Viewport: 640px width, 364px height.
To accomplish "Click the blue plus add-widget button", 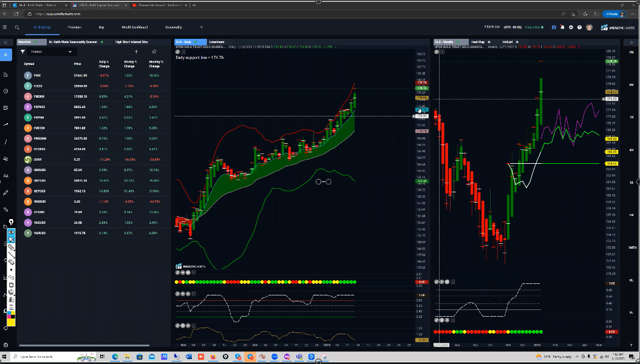I will pyautogui.click(x=5, y=55).
